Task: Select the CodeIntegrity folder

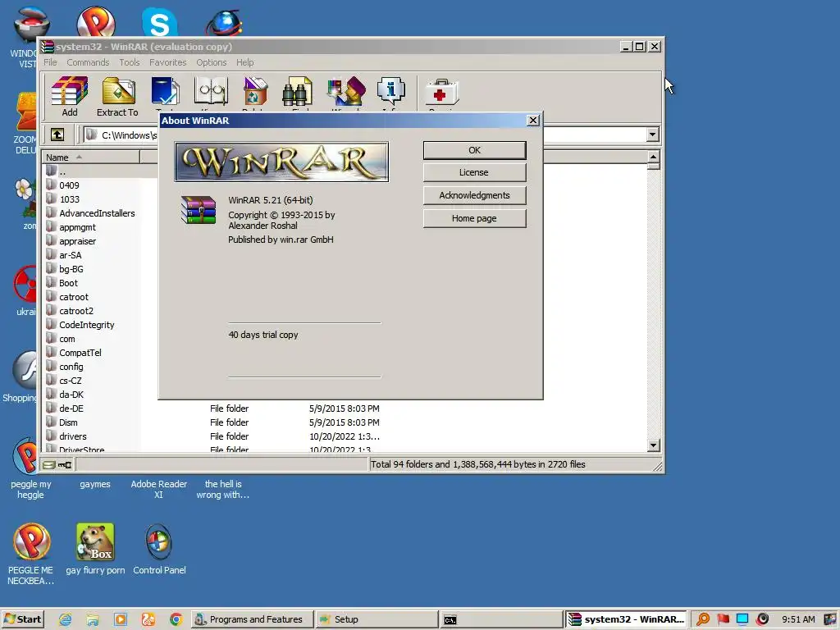Action: click(x=86, y=325)
